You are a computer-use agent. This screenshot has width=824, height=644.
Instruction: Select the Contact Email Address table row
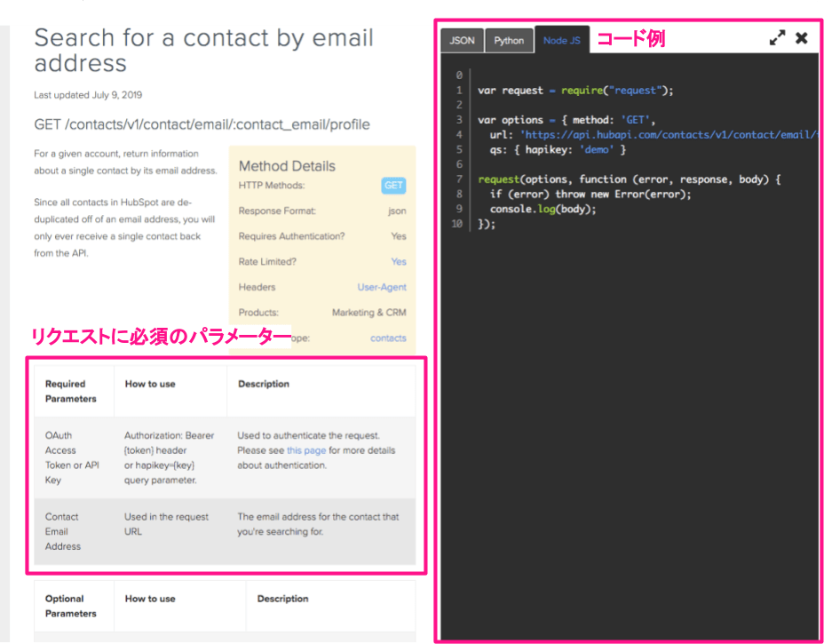click(x=225, y=531)
